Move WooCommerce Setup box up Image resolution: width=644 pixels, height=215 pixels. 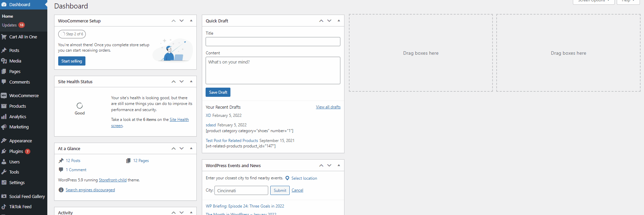click(174, 21)
